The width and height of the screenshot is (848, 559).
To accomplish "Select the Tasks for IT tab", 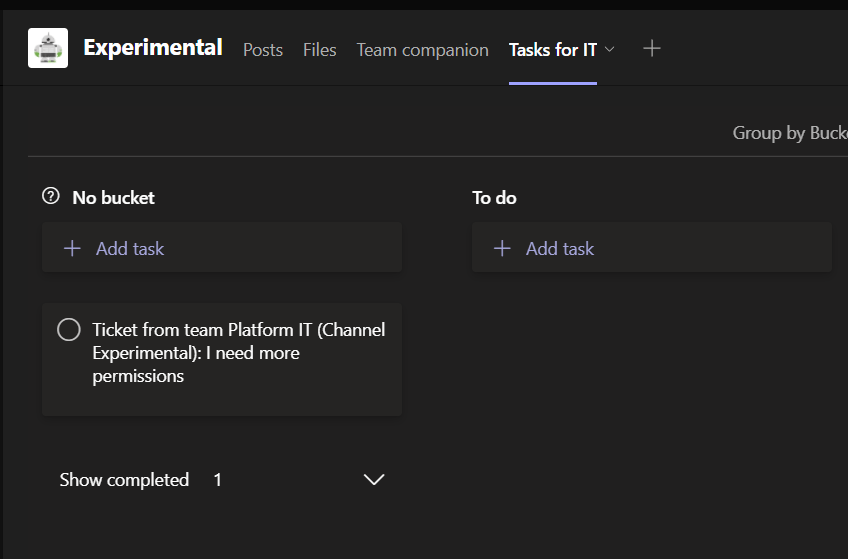I will [553, 49].
